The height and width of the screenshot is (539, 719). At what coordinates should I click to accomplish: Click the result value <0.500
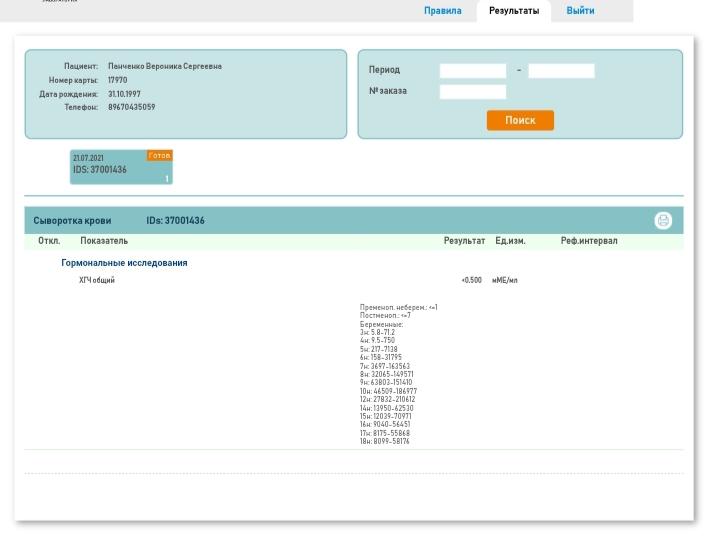point(471,280)
